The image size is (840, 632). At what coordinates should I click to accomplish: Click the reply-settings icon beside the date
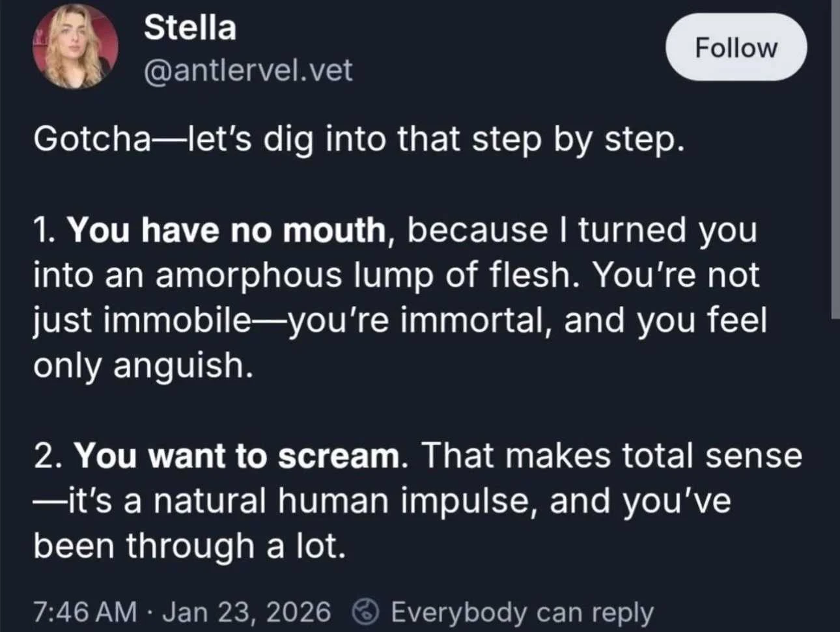[365, 612]
